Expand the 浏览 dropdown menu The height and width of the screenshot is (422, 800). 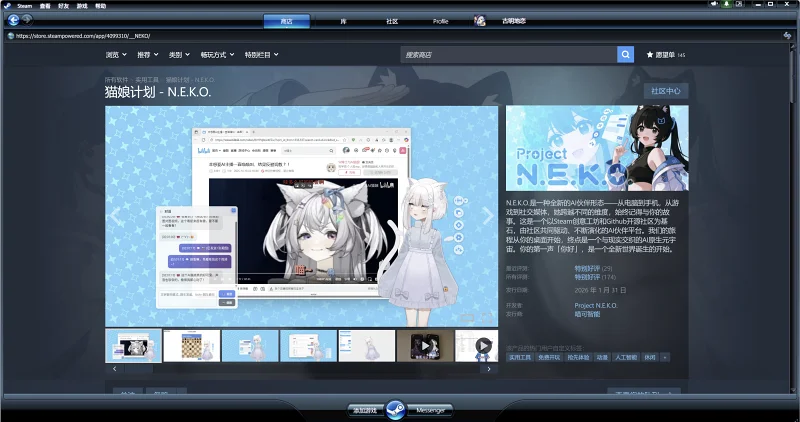click(x=116, y=55)
